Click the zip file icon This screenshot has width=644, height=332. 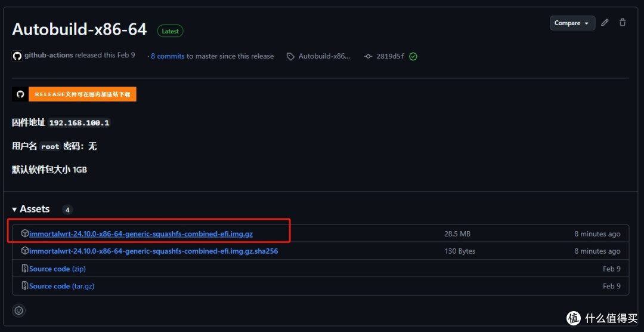(25, 268)
